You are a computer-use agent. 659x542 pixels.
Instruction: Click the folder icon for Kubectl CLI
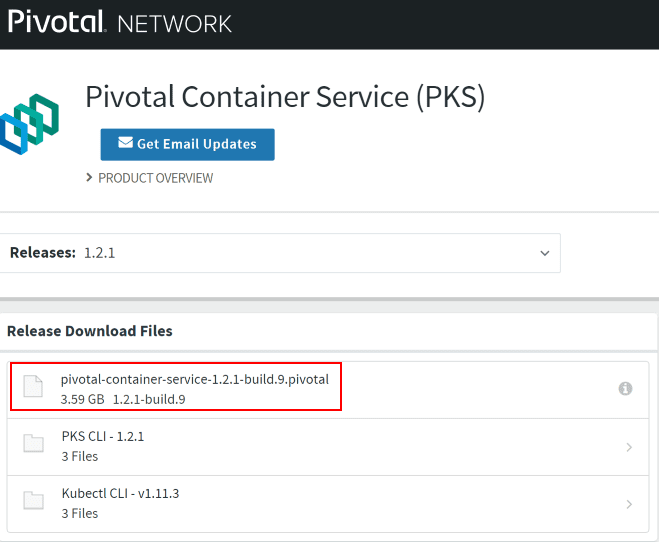coord(34,502)
